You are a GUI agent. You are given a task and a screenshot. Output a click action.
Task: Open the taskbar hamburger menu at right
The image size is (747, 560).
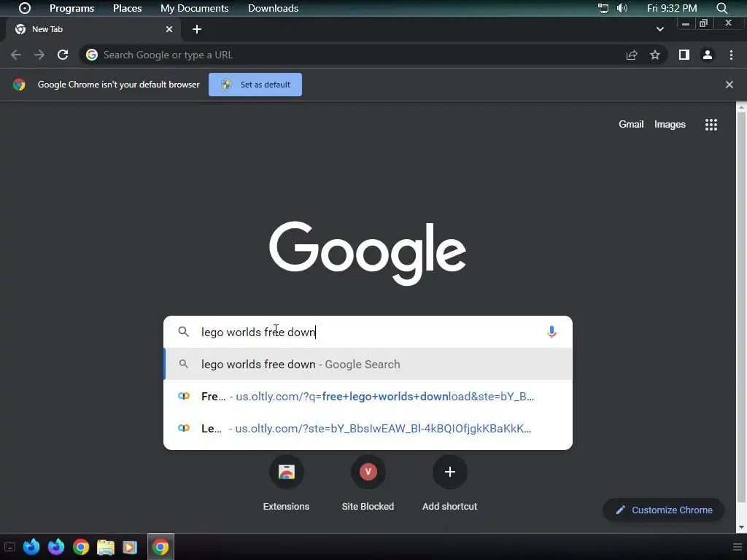(737, 547)
